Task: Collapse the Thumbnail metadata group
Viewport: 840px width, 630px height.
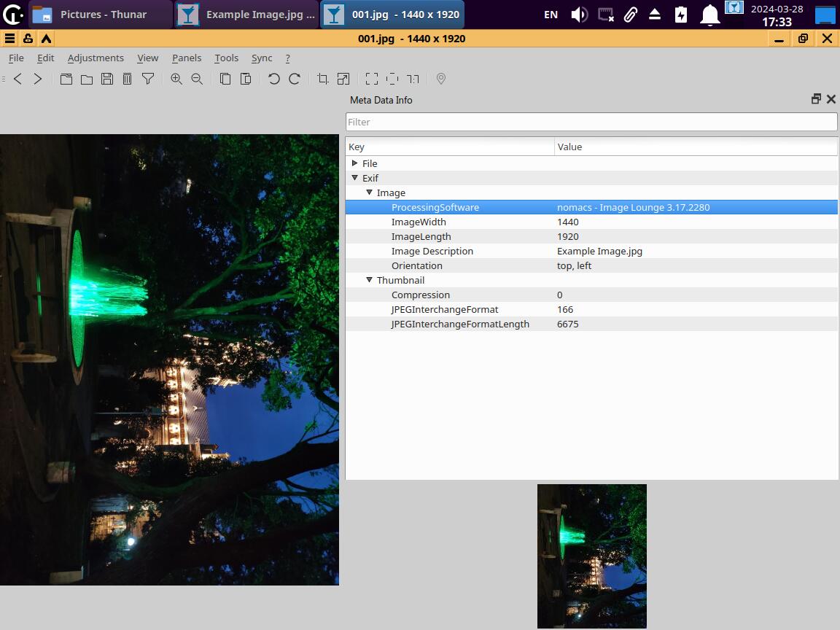Action: [370, 280]
